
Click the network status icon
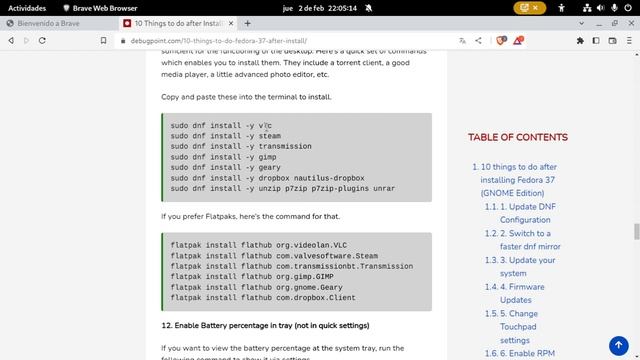pos(587,8)
